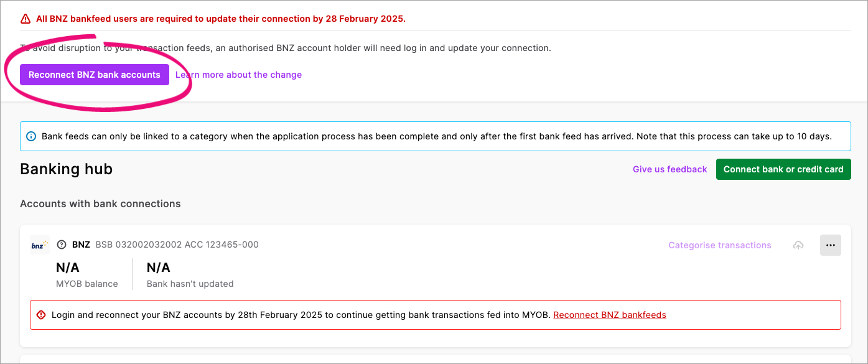This screenshot has height=364, width=868.
Task: Click the cloud upload icon on the BNZ account
Action: pos(798,245)
